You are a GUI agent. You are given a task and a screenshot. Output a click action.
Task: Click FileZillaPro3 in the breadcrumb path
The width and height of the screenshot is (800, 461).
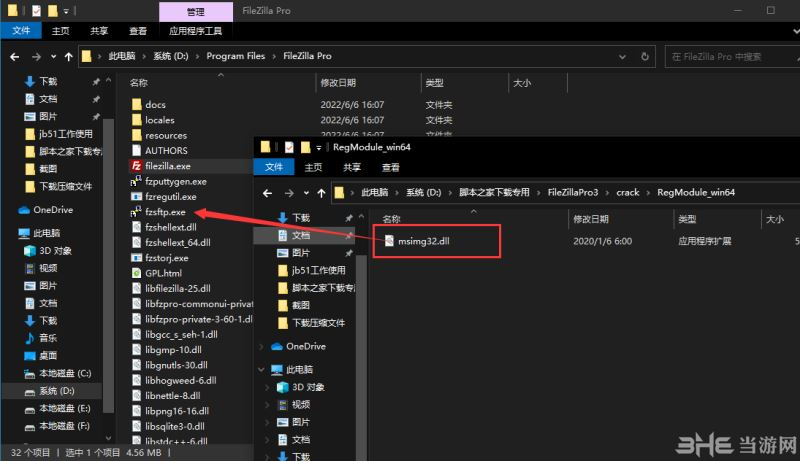pos(572,193)
